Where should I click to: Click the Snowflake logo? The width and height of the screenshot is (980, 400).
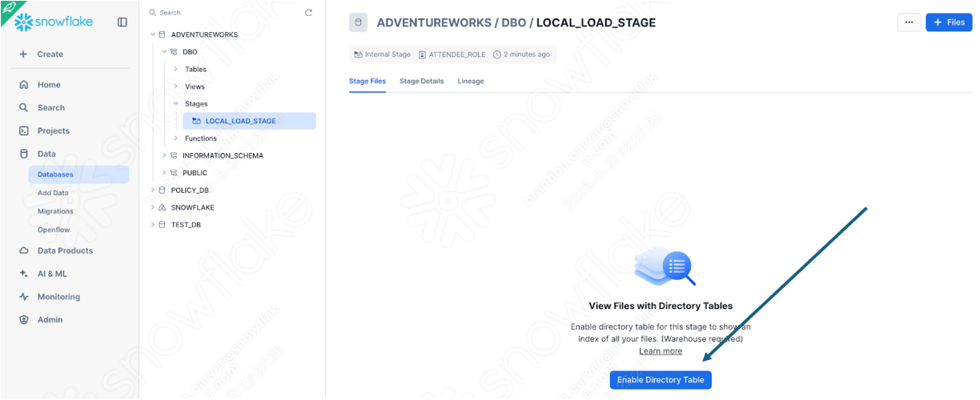tap(54, 22)
